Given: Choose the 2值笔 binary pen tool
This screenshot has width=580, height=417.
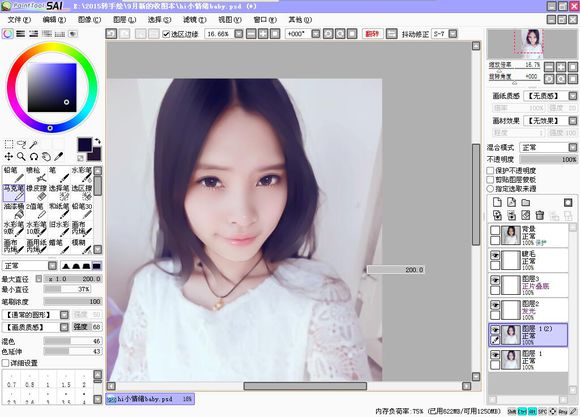Looking at the screenshot, I should [x=36, y=210].
